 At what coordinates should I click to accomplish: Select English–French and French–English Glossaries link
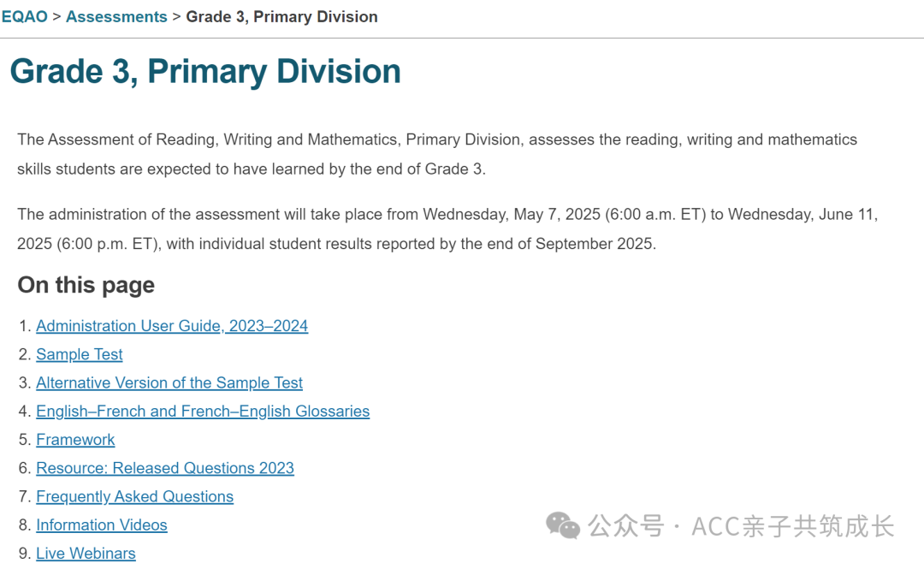[203, 411]
